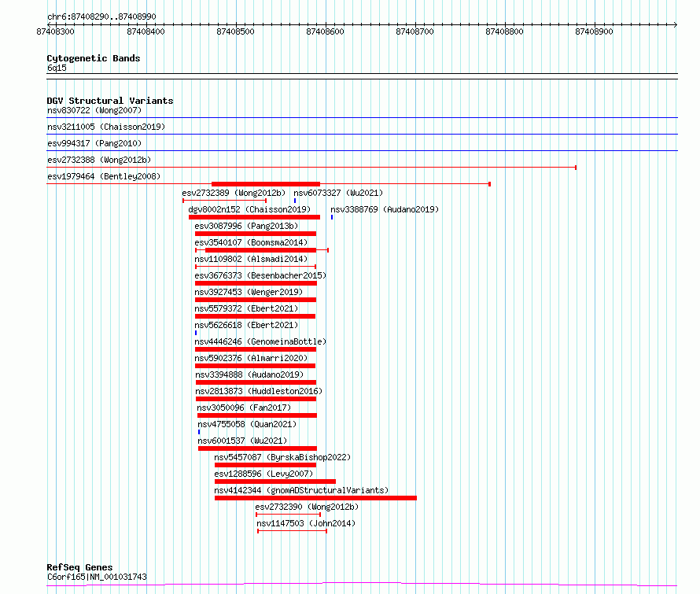The width and height of the screenshot is (700, 594).
Task: Click the nsv3388769 (Audano2019) label
Action: click(385, 209)
